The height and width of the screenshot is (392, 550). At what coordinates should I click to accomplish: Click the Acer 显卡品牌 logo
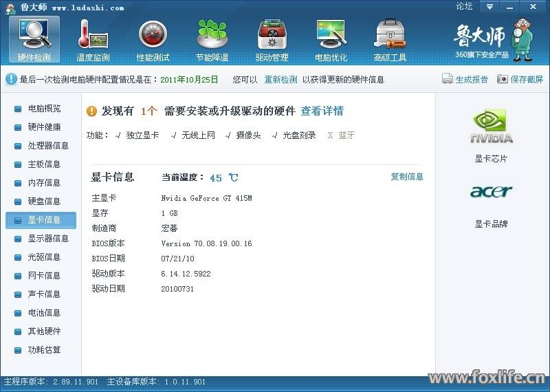(491, 191)
